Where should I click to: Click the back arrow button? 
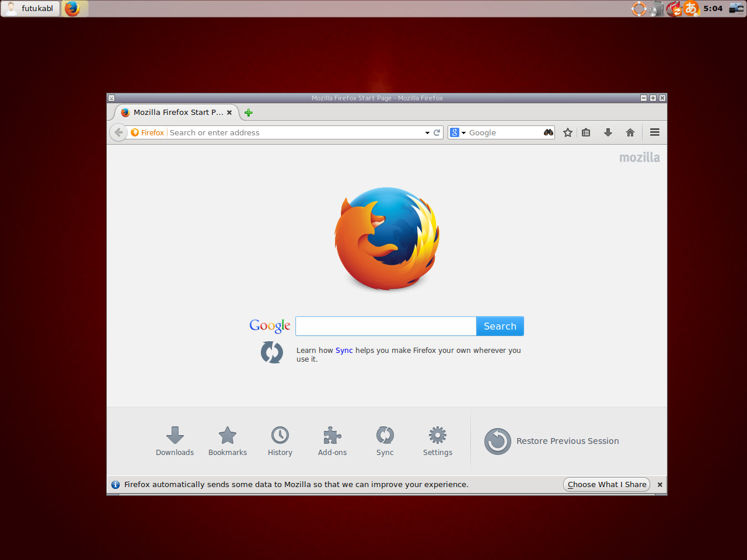118,132
